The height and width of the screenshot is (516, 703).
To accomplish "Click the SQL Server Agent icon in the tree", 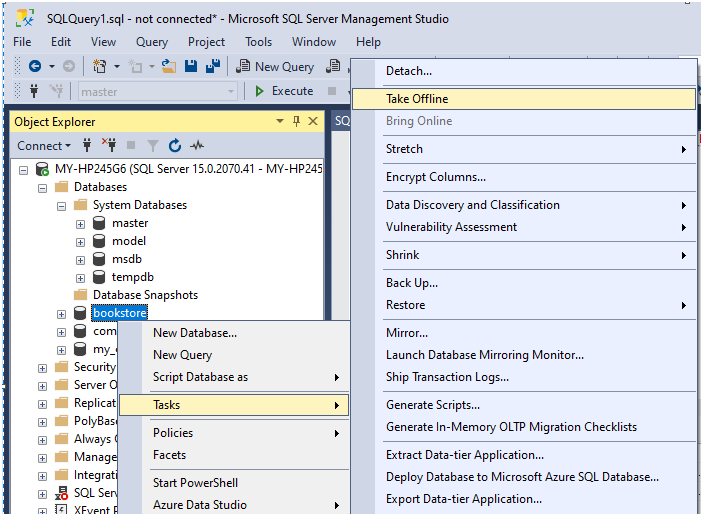I will click(x=61, y=493).
